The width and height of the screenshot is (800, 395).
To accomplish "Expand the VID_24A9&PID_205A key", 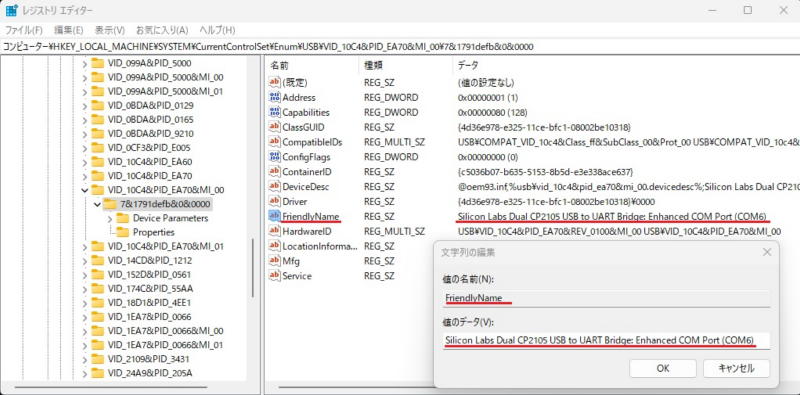I will (85, 373).
